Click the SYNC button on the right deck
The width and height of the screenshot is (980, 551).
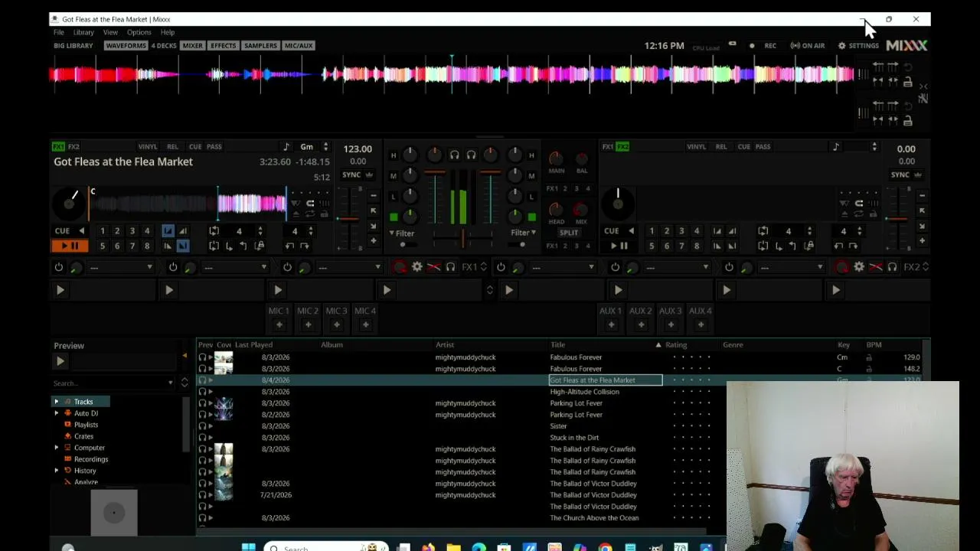pos(906,174)
